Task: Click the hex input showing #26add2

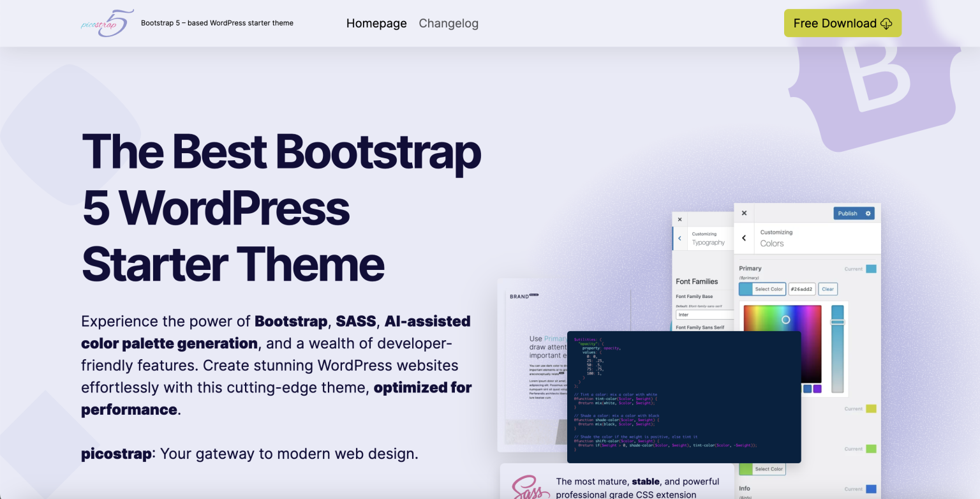Action: 801,288
